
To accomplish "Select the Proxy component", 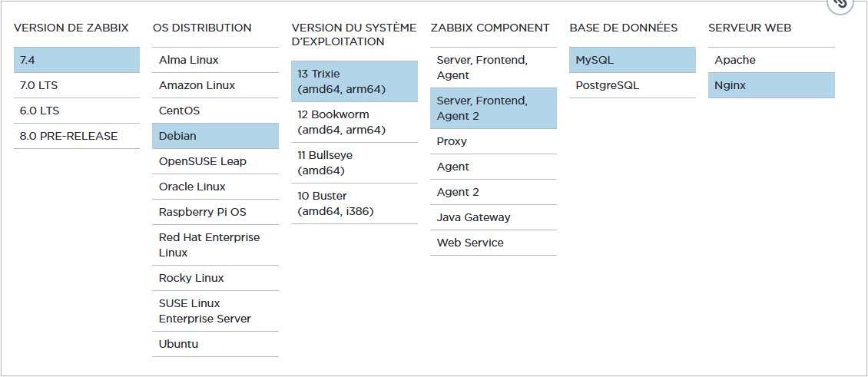I will point(493,141).
